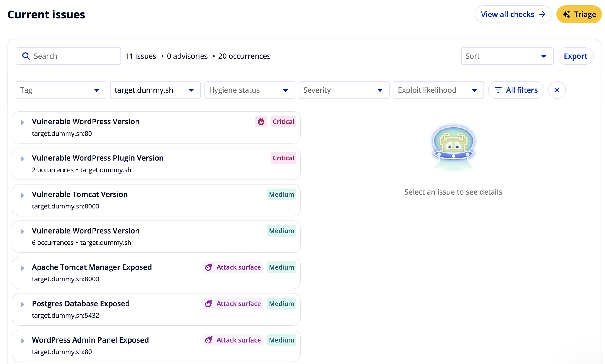Open the Severity filter dropdown
605x364 pixels.
tap(344, 90)
